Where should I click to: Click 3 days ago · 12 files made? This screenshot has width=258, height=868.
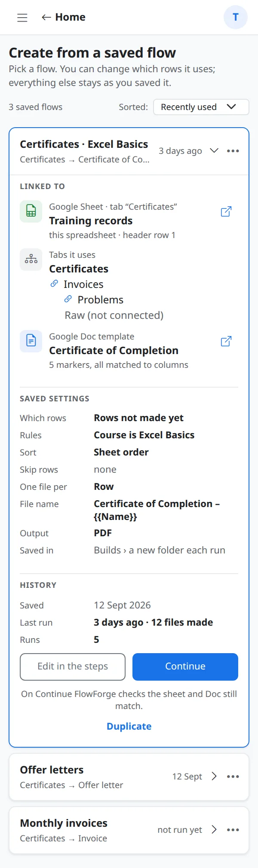click(154, 623)
